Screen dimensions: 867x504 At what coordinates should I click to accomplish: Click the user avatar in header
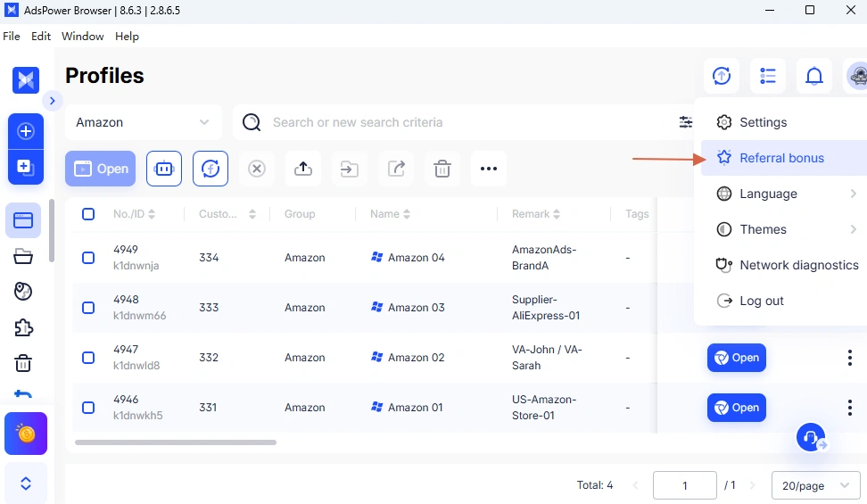tap(856, 76)
